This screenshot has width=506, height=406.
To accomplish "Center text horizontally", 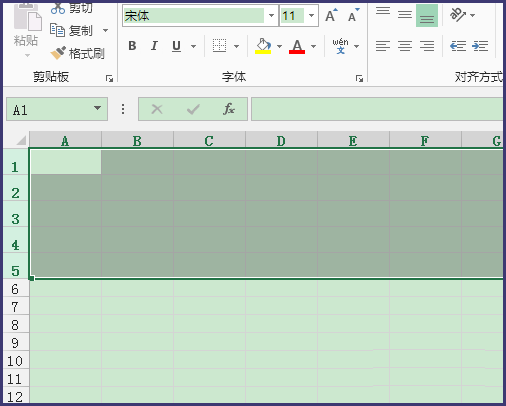I will point(405,46).
